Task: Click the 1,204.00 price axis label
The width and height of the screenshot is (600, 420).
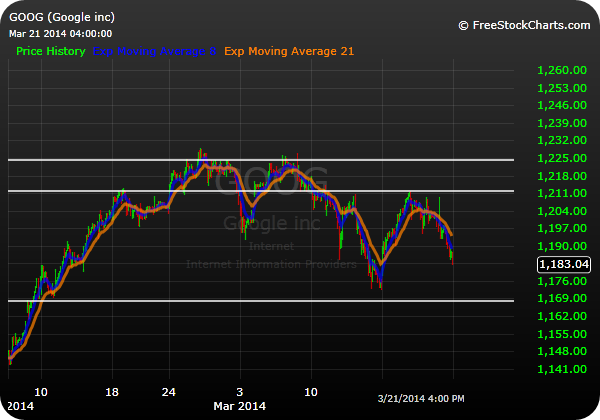Action: click(x=560, y=211)
